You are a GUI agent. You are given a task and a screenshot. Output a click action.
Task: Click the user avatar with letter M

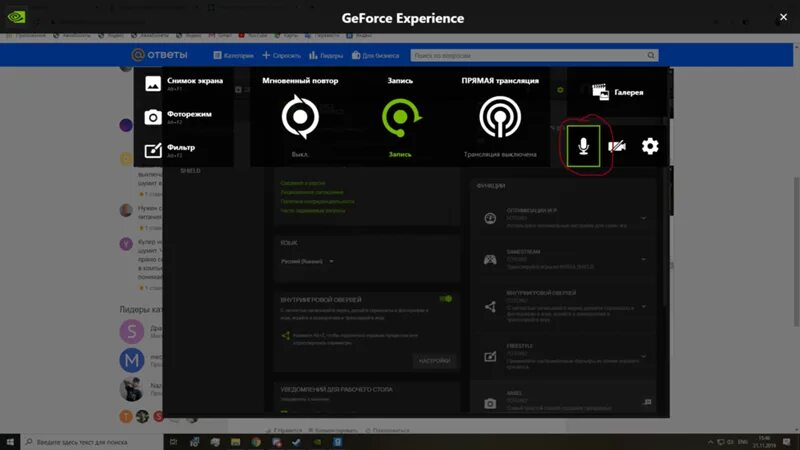tap(132, 360)
